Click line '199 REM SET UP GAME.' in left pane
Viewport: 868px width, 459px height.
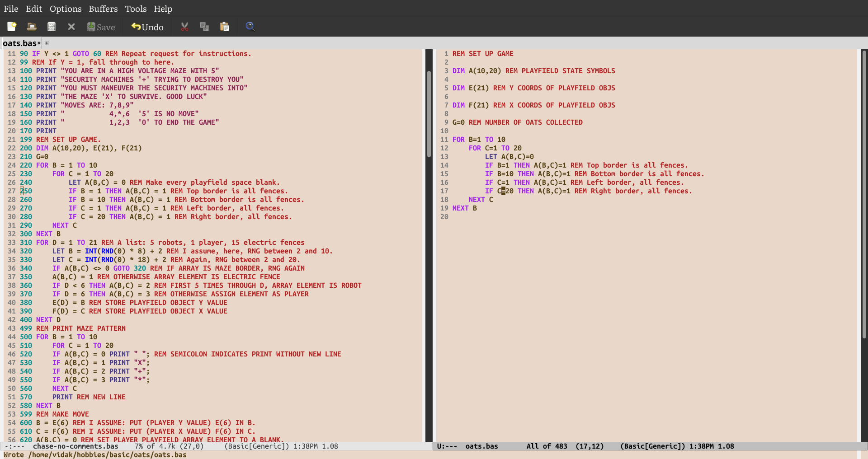[60, 140]
